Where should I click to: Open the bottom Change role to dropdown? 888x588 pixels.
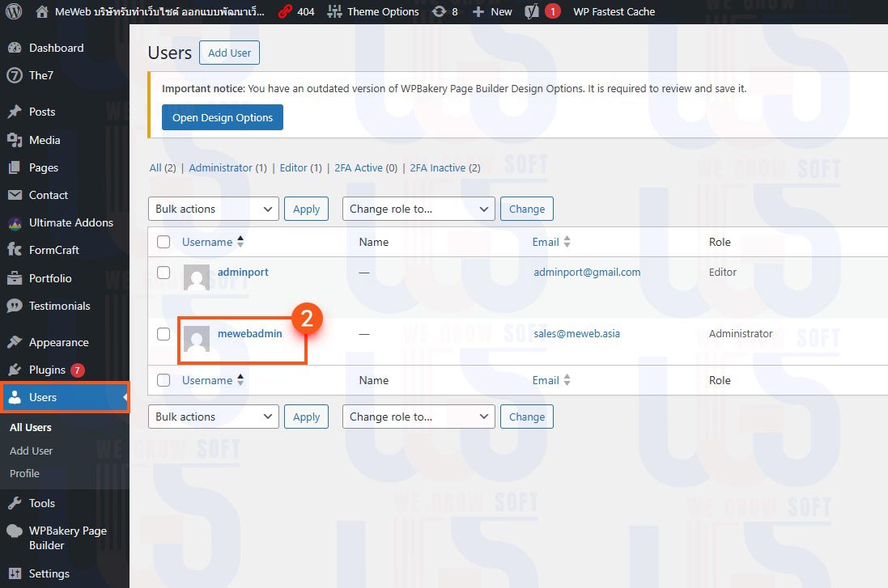(419, 417)
